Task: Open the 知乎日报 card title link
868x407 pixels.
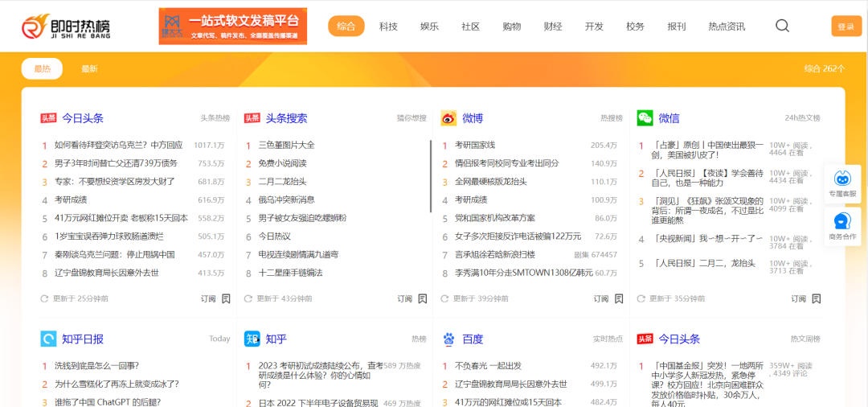Action: coord(83,339)
